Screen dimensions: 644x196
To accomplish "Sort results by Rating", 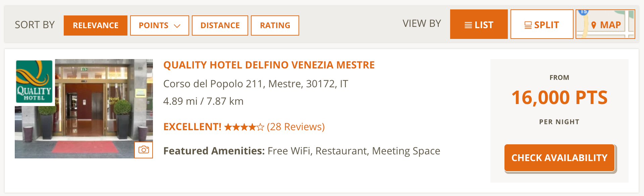I will pyautogui.click(x=275, y=26).
